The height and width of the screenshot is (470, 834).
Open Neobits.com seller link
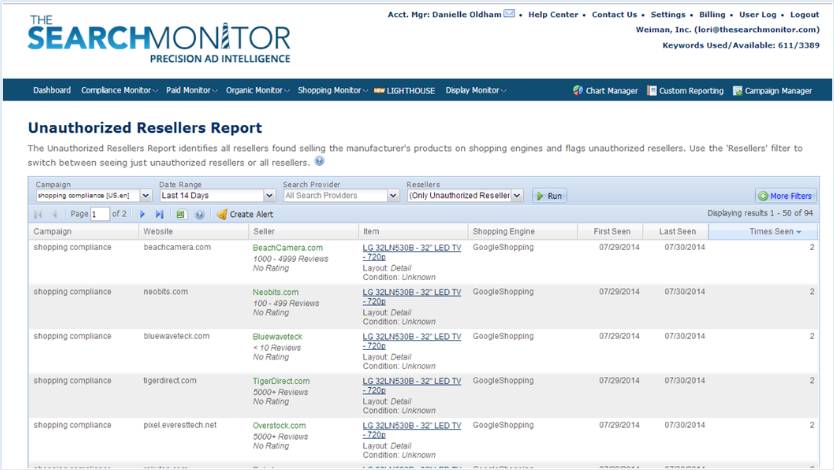[275, 292]
